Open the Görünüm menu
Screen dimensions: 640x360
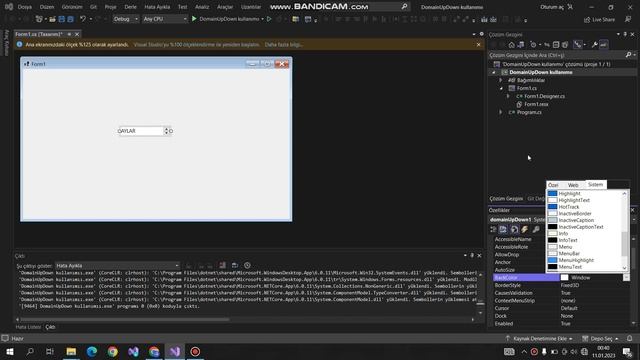coord(72,7)
